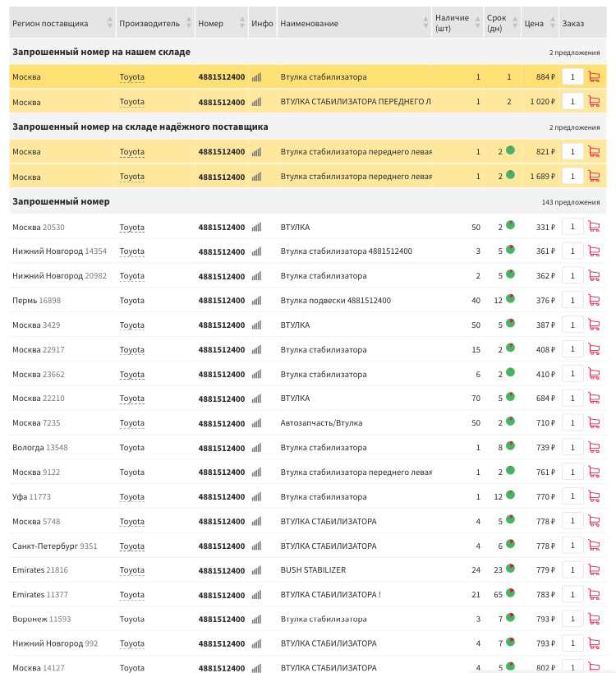The width and height of the screenshot is (616, 673).
Task: Add Санкт-Петербург 9351 offer to cart
Action: 594,546
